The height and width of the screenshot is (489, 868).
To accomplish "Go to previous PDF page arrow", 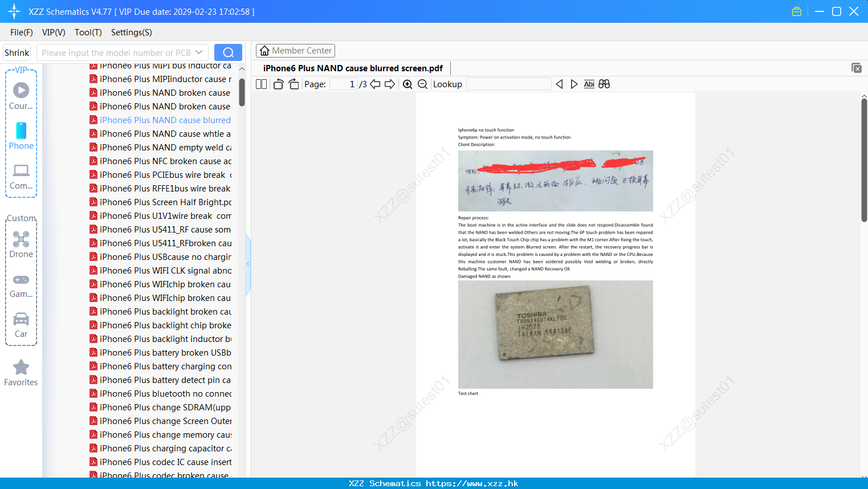I will tap(375, 84).
